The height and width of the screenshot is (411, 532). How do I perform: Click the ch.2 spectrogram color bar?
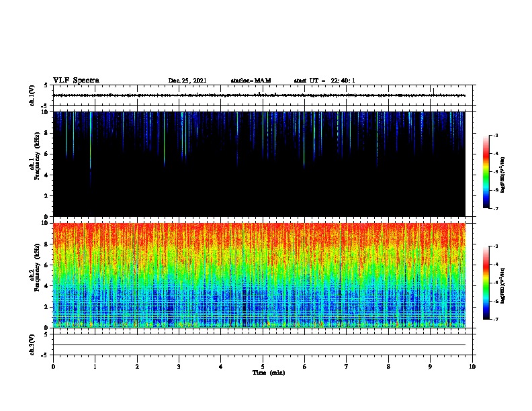[486, 283]
